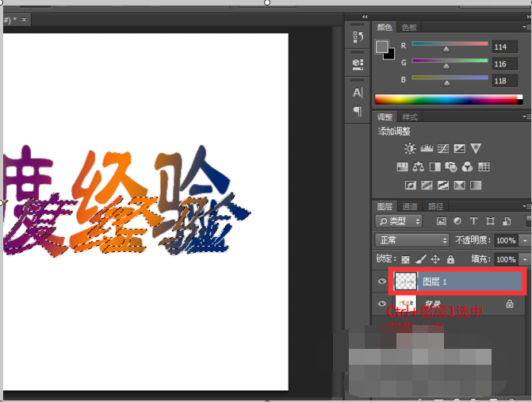
Task: Lock transparent pixels
Action: coord(405,260)
